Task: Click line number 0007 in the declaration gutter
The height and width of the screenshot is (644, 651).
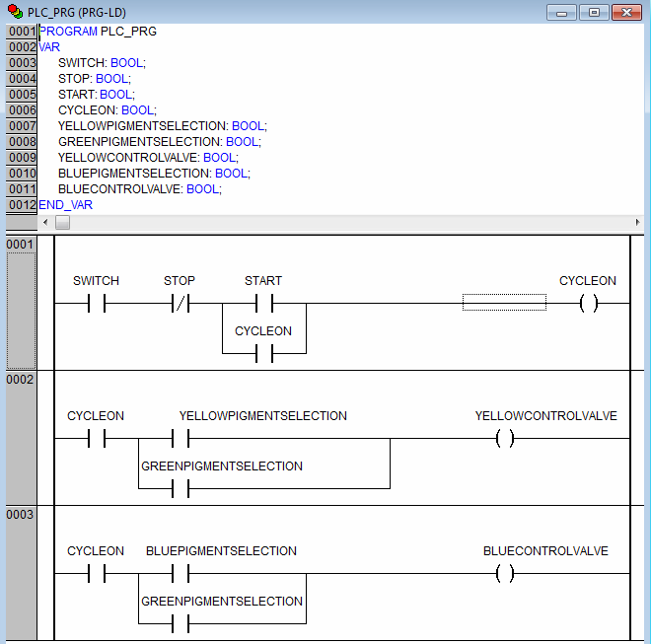Action: [x=22, y=126]
